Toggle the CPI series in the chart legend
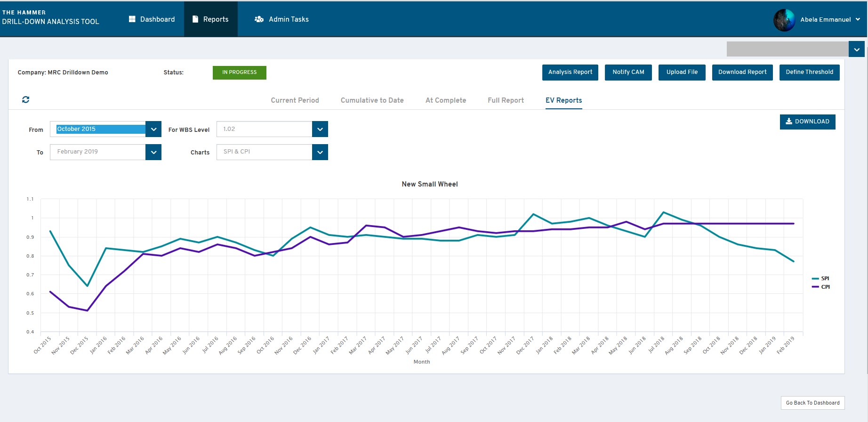The width and height of the screenshot is (868, 422). tap(820, 287)
